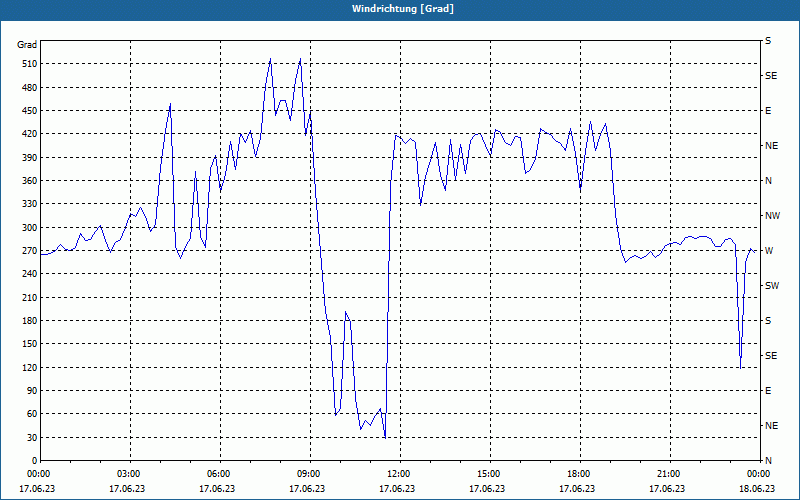Click the 'N' compass label at 360 level

tap(769, 181)
